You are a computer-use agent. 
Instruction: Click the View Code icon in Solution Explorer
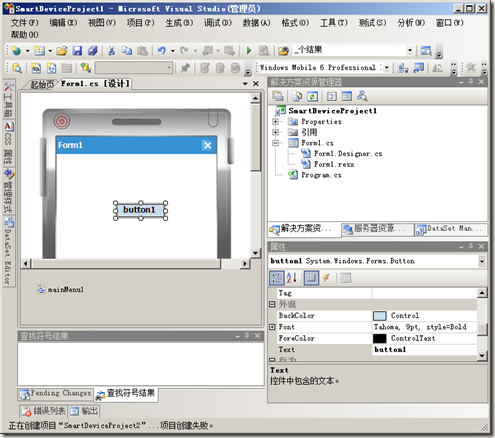(x=331, y=97)
